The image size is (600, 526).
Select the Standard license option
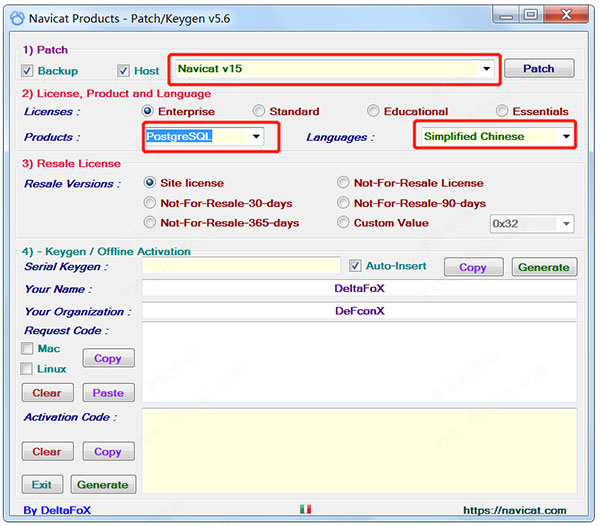tap(259, 111)
